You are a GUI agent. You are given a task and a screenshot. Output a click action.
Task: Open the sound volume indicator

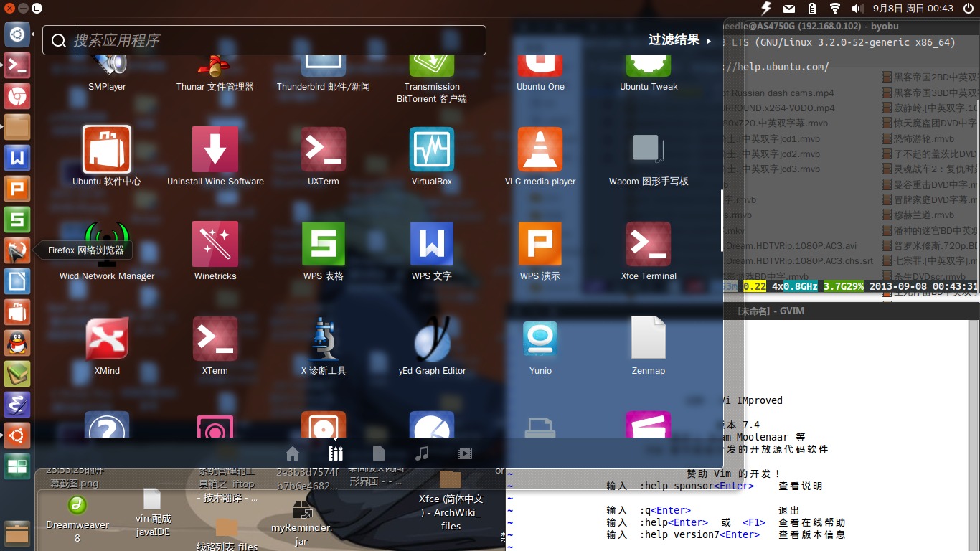pos(857,9)
